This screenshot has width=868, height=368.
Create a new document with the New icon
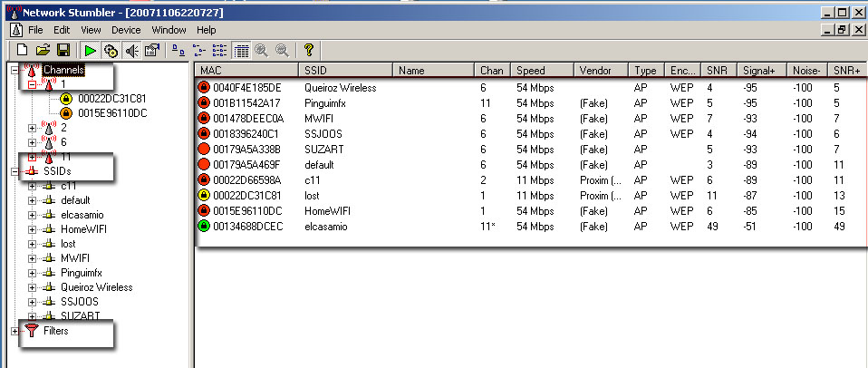point(22,51)
